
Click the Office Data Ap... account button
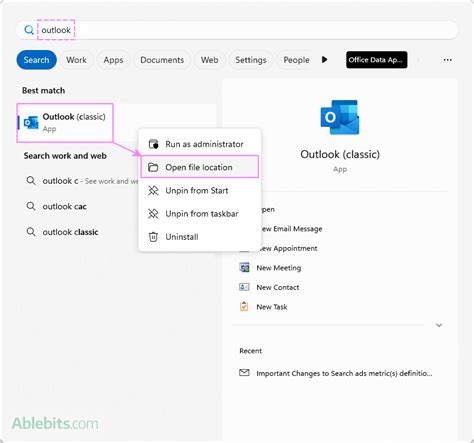(376, 60)
